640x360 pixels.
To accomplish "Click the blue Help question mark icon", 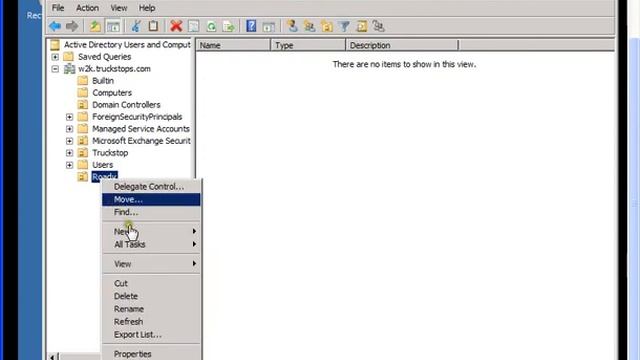I will pos(251,27).
